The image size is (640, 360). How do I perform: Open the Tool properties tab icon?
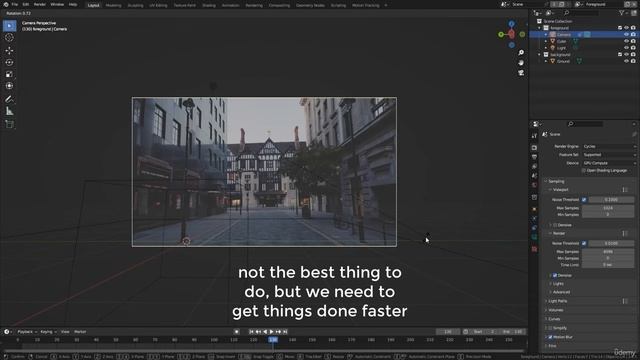(x=534, y=136)
